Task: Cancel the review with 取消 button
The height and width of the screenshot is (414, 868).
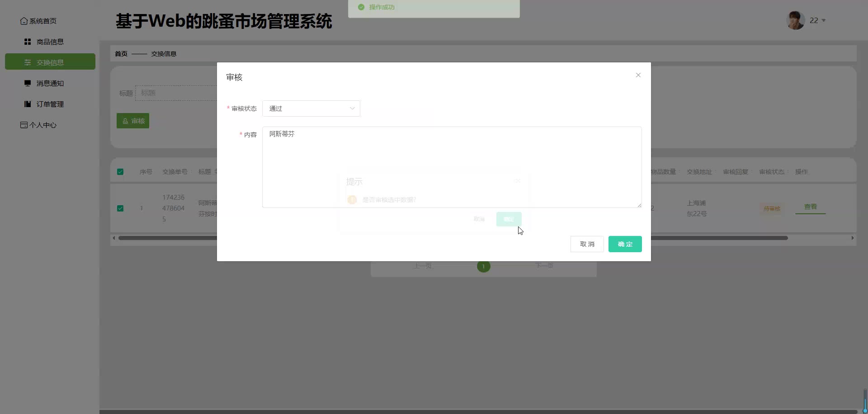Action: point(587,244)
